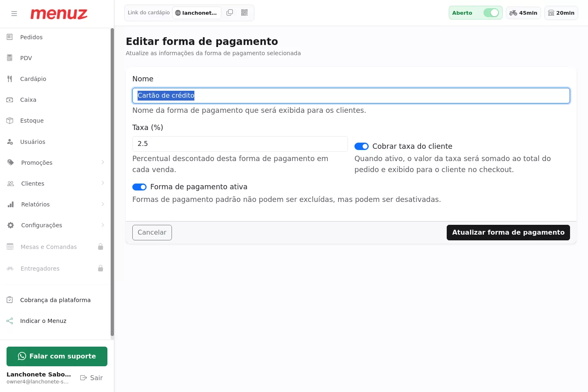Click the Relatórios bar chart icon
Image resolution: width=588 pixels, height=392 pixels.
click(x=11, y=204)
